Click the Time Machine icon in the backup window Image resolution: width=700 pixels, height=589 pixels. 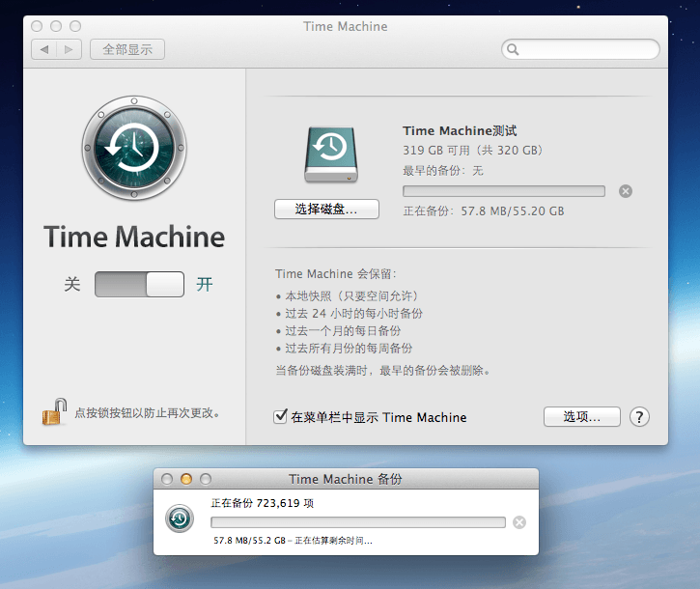[x=180, y=519]
